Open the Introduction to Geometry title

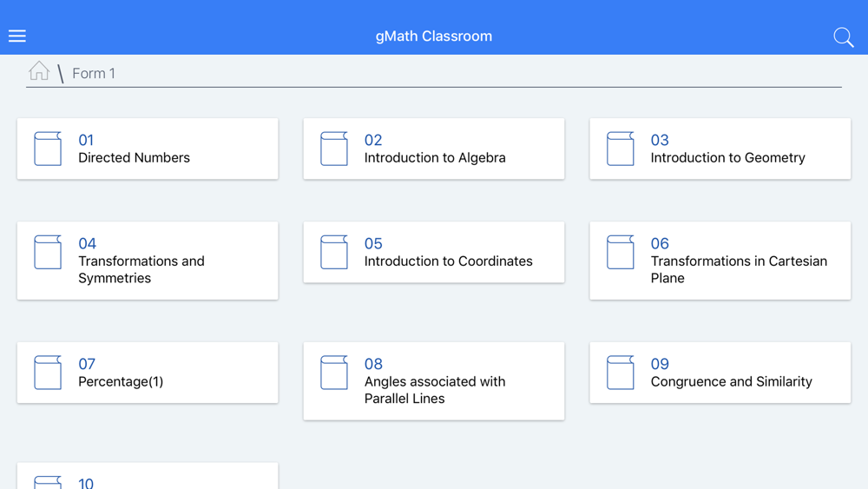(727, 158)
